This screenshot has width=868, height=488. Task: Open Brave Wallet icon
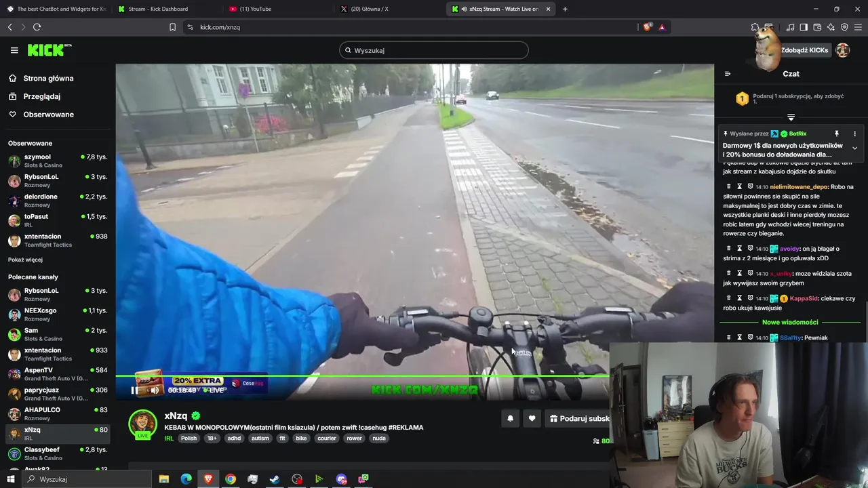[817, 27]
